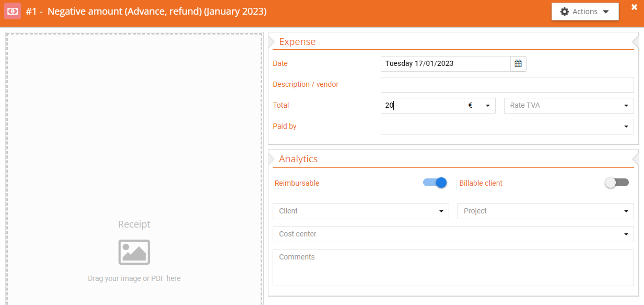Turn off the Reimbursable toggle
The width and height of the screenshot is (644, 305).
435,183
